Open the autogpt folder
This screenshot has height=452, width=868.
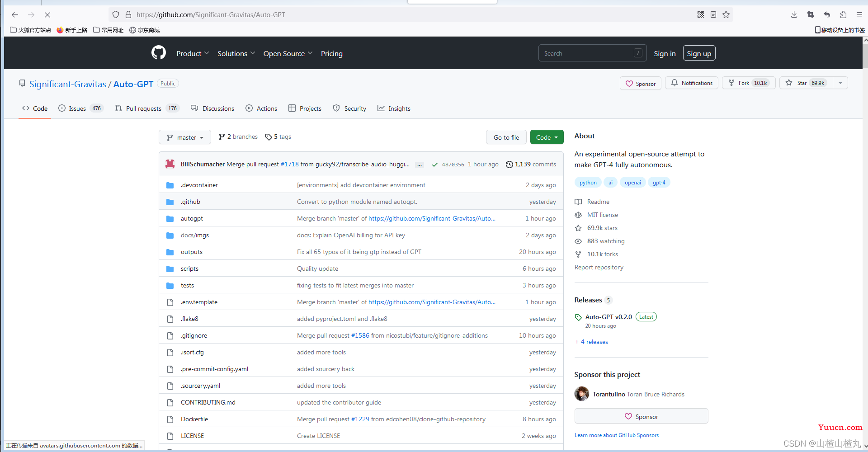click(x=192, y=218)
